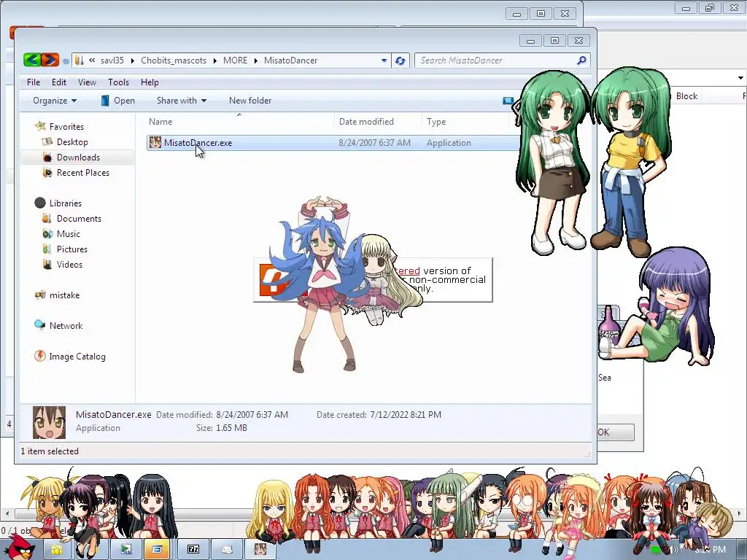Open the Edit menu
The image size is (747, 560).
(59, 82)
